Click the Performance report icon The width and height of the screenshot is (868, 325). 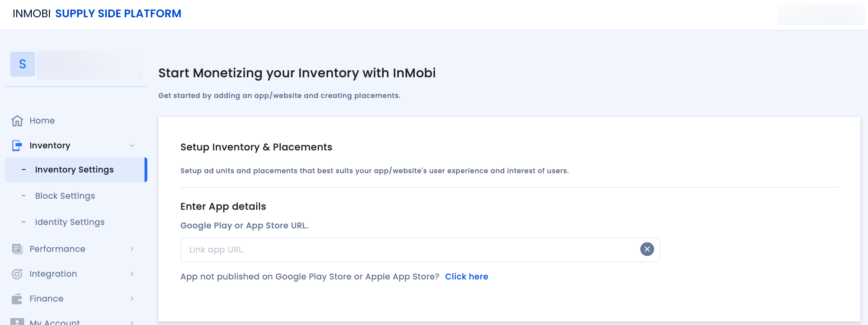(x=17, y=249)
